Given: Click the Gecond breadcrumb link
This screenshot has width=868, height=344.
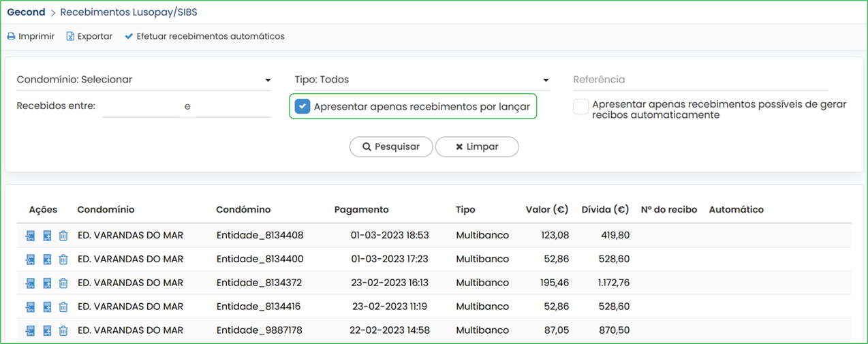Looking at the screenshot, I should [26, 12].
